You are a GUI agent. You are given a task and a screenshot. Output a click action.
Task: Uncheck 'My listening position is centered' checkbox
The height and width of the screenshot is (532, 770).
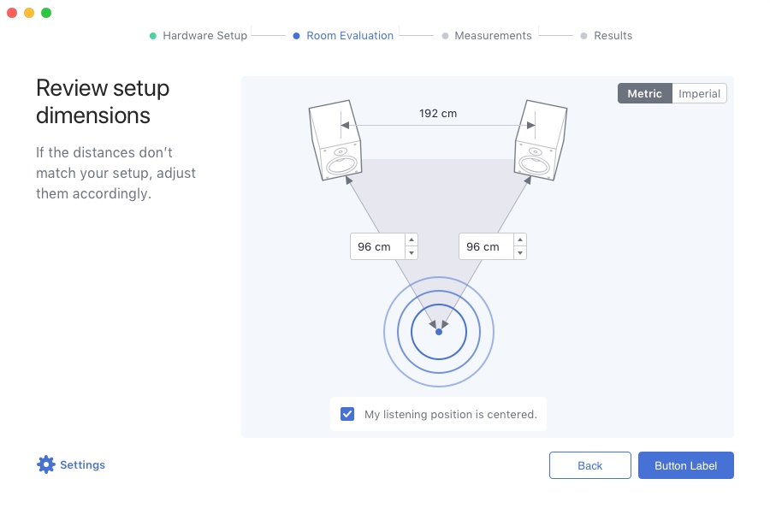point(347,414)
